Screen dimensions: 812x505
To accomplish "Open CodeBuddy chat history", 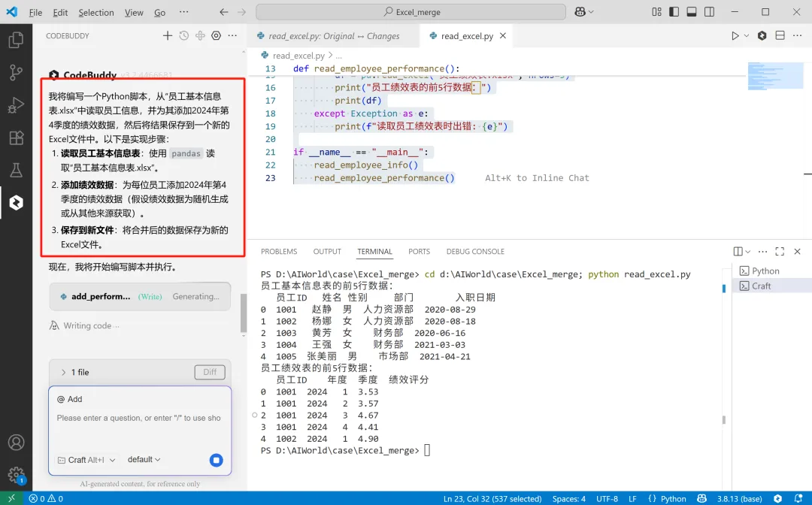I will tap(184, 36).
